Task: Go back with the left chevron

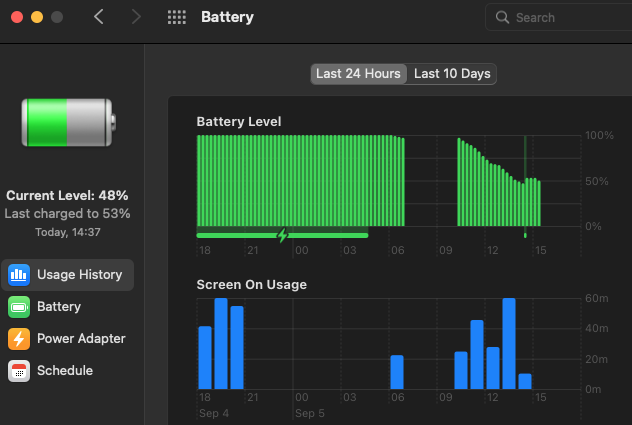Action: pos(99,17)
